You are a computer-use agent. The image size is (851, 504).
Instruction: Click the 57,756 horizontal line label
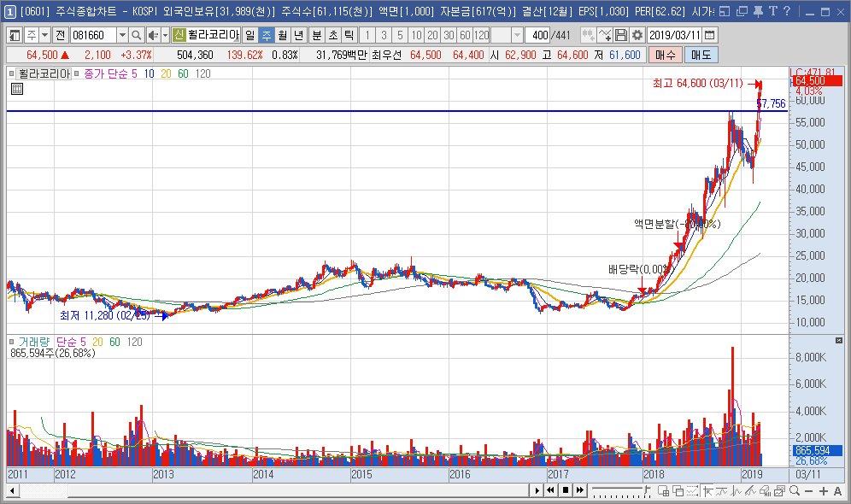772,103
